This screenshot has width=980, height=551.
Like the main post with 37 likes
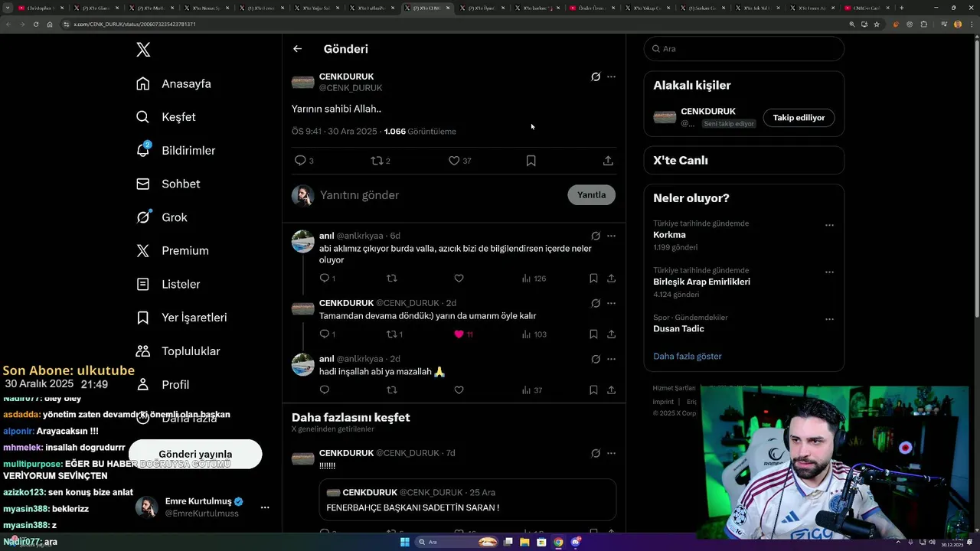pyautogui.click(x=459, y=161)
